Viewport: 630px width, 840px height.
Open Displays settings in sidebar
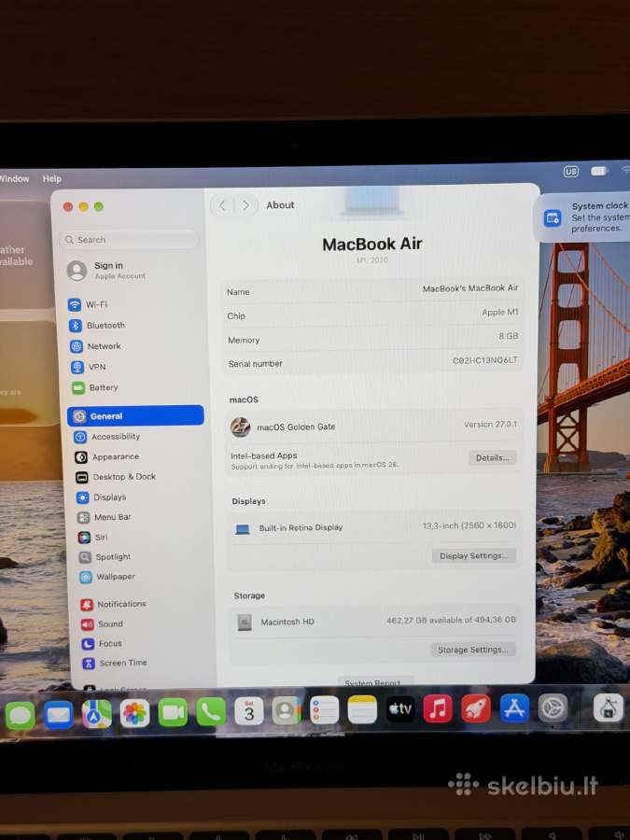(101, 497)
